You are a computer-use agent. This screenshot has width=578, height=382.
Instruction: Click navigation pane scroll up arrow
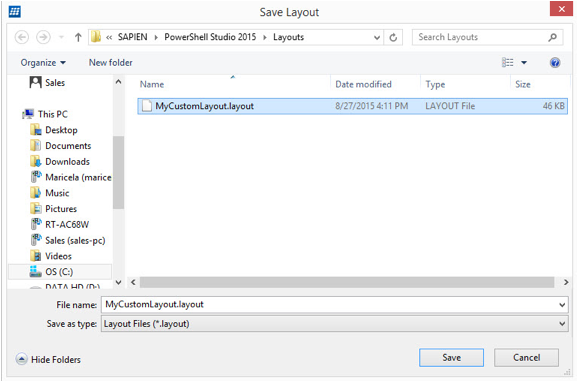click(x=118, y=82)
